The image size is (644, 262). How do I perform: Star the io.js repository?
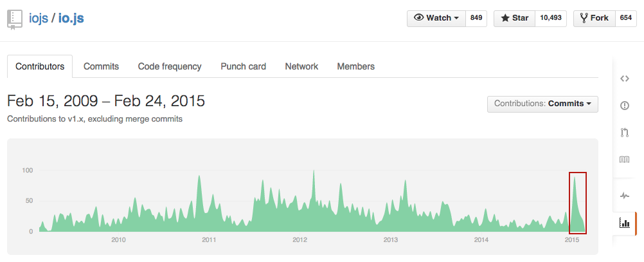pos(515,18)
